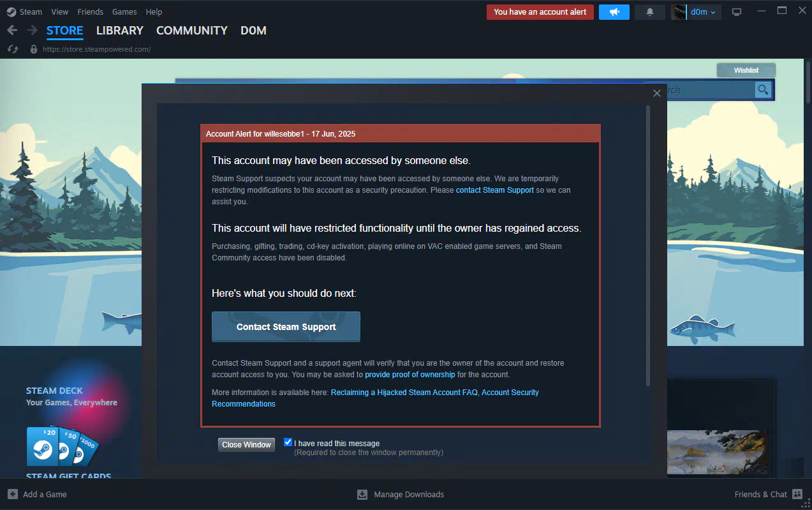Uncheck 'I have read this message'
Image resolution: width=812 pixels, height=510 pixels.
(x=288, y=442)
